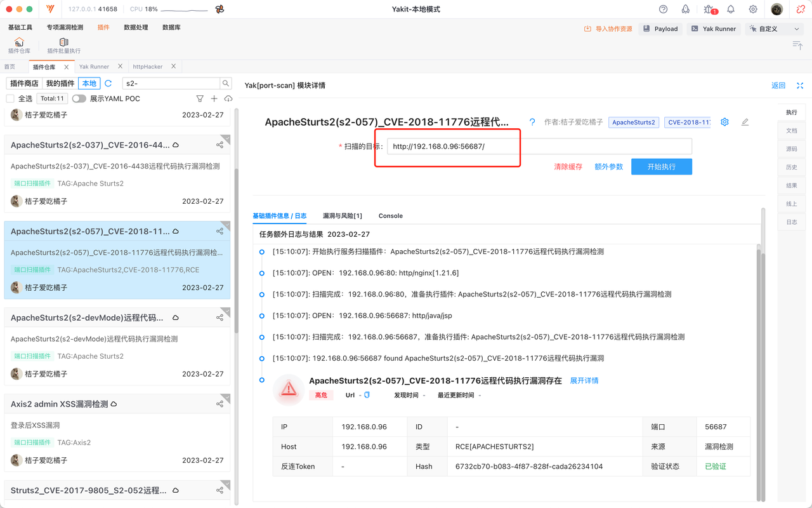Switch to the httpHacker tab
Viewport: 812px width, 508px height.
tap(148, 67)
